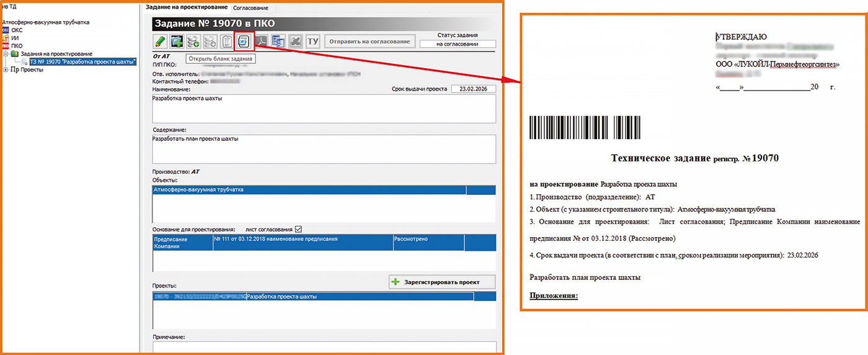Select the ПКО item in tree
Image resolution: width=868 pixels, height=355 pixels.
point(17,46)
